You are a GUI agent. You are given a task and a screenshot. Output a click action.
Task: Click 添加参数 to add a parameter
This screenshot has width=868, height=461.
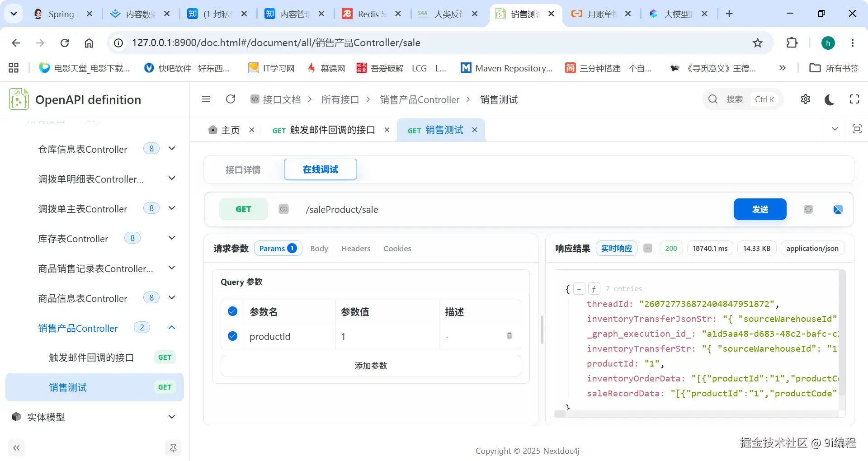point(371,365)
